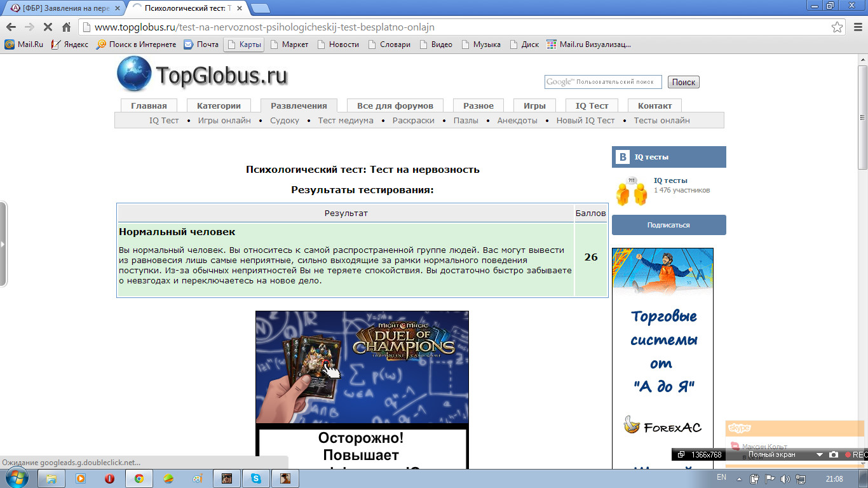
Task: Click the IQ тесты group avatar
Action: coord(632,191)
